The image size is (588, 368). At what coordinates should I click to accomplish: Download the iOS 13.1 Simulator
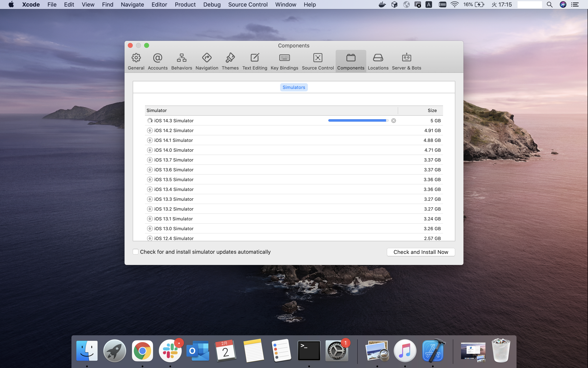[x=150, y=219]
